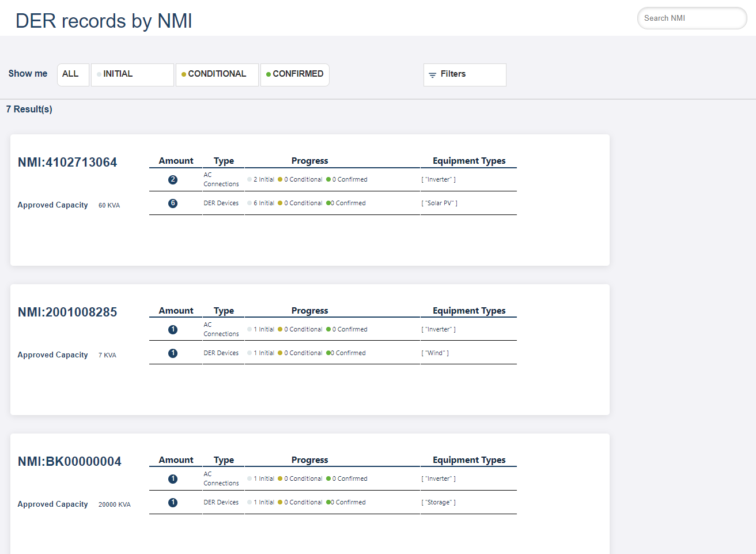Click the amount badge 6 for DER Devices
Screen dimensions: 756x554
[173, 203]
